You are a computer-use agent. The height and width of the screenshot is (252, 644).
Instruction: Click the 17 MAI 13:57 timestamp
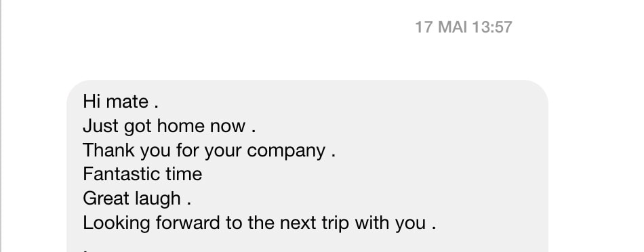(464, 27)
